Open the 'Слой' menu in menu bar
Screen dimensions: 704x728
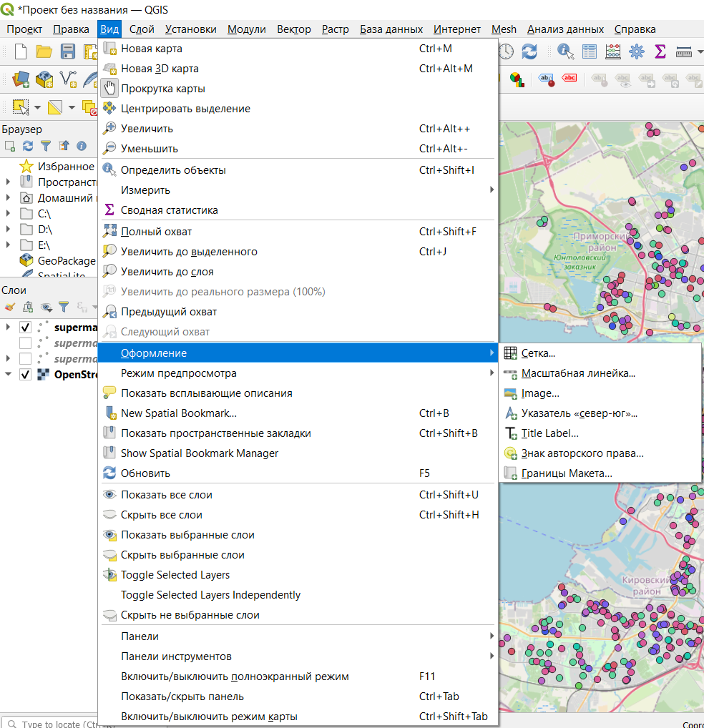[142, 29]
